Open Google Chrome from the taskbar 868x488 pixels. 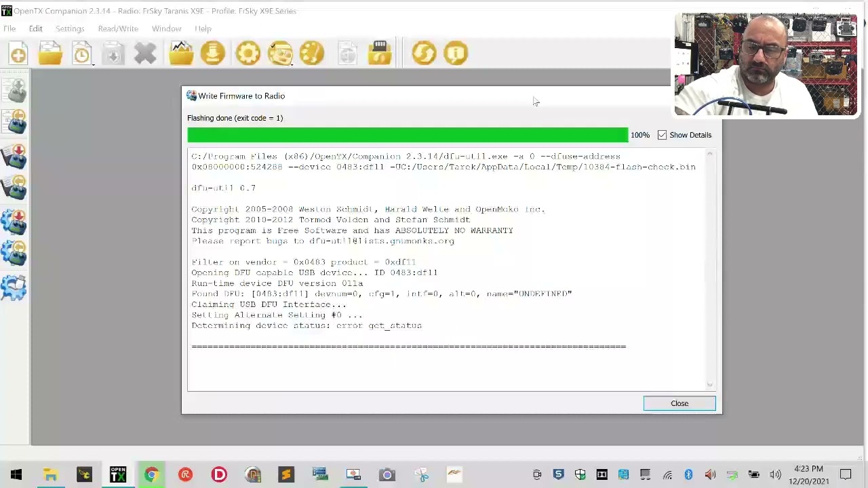151,474
